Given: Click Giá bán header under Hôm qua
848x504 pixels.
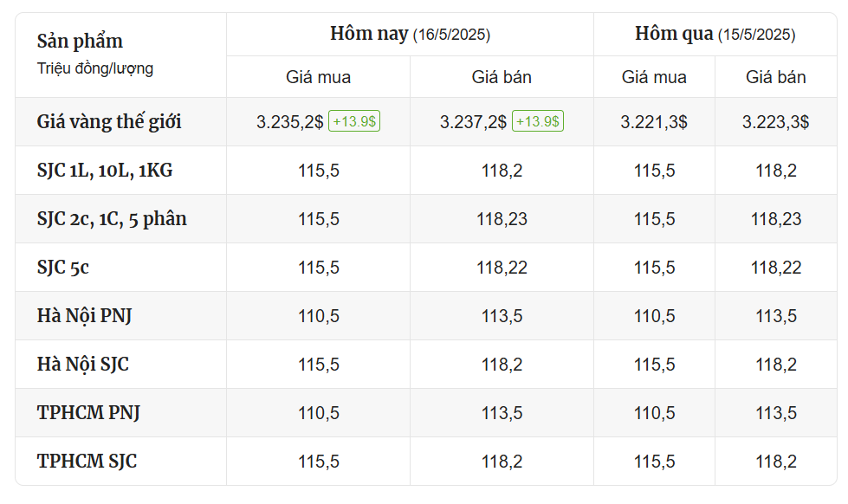Looking at the screenshot, I should (775, 77).
